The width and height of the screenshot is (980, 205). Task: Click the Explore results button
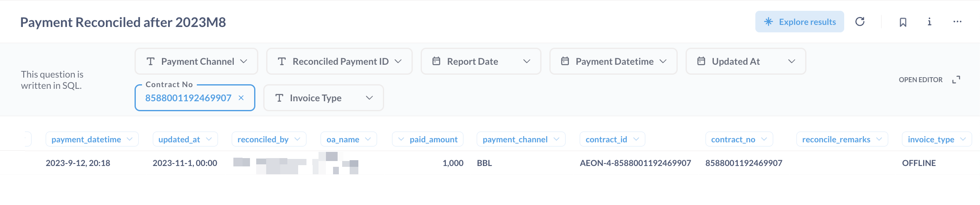[x=799, y=22]
